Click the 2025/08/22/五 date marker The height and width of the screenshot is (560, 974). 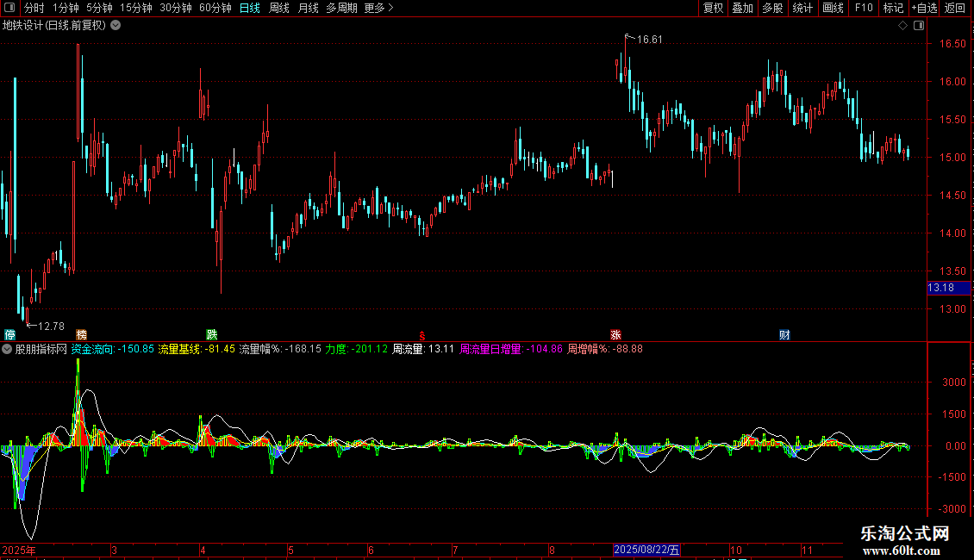coord(646,550)
